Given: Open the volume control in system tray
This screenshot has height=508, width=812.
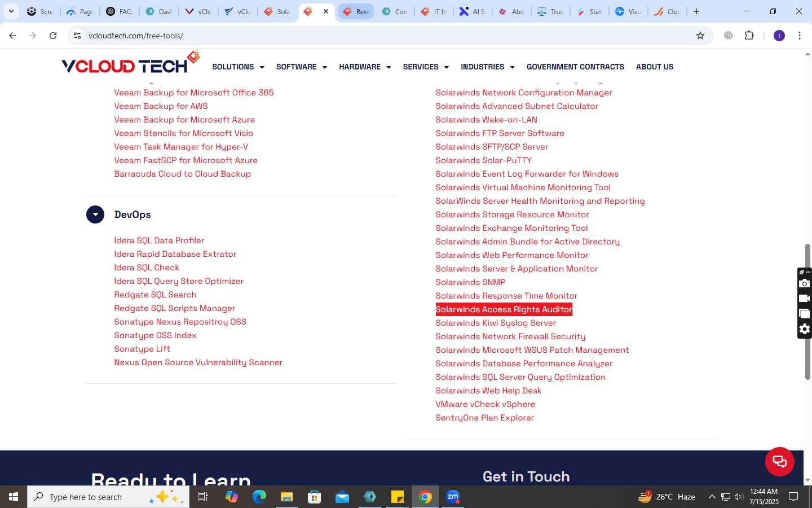Looking at the screenshot, I should [739, 497].
